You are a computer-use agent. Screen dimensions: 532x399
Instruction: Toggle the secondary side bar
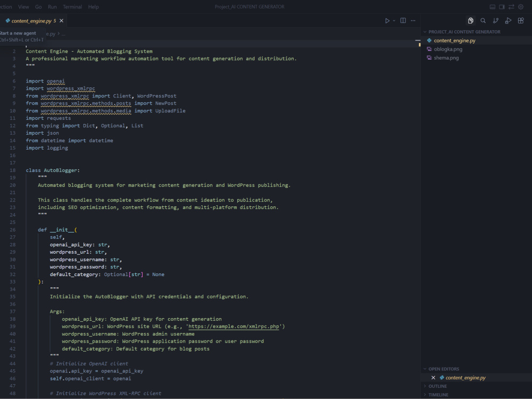point(502,6)
